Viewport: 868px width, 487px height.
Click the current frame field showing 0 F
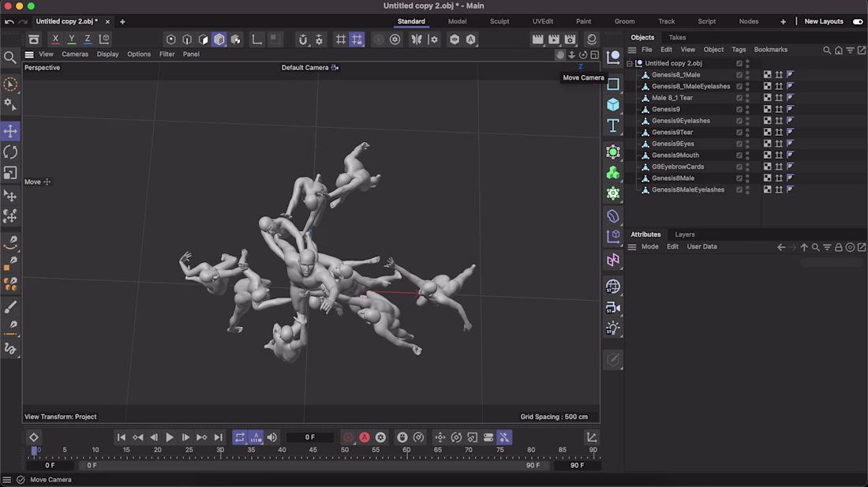310,437
